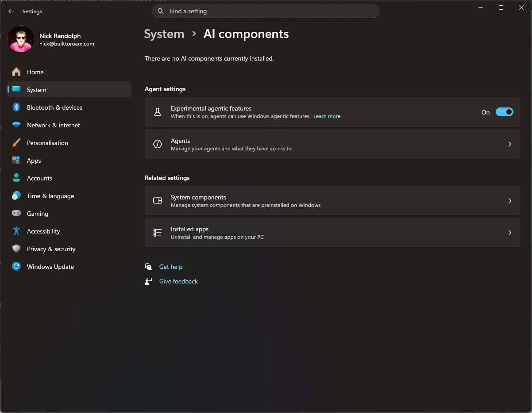
Task: Open the Get help link
Action: click(170, 267)
